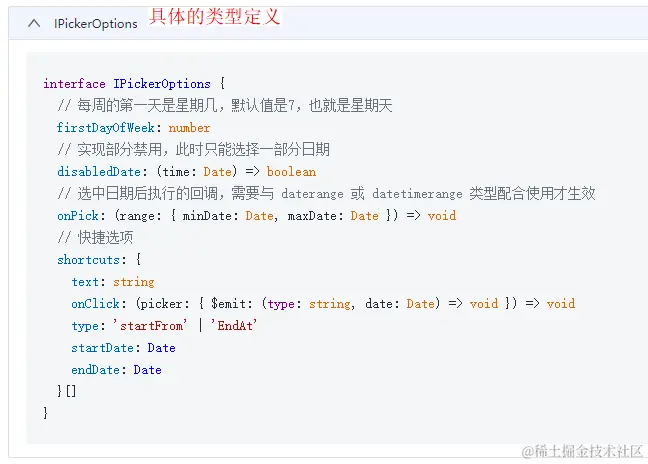Click the disabledDate property name
Screen dimensions: 648x464
99,171
